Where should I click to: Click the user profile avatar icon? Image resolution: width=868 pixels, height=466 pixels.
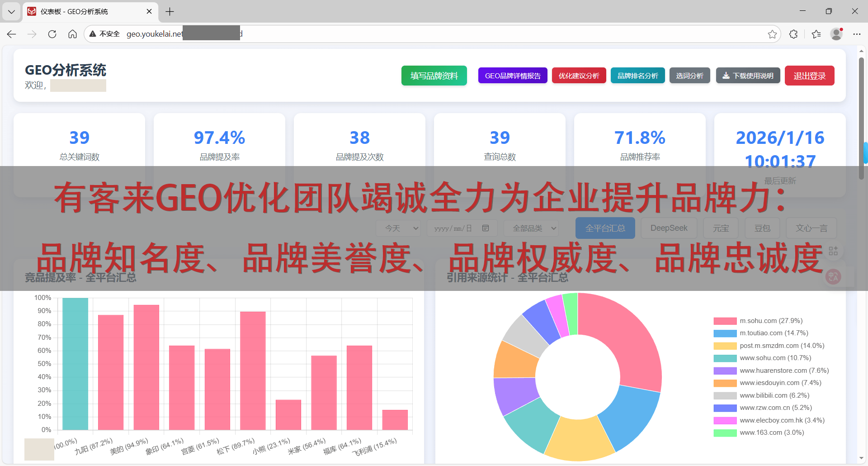pyautogui.click(x=836, y=34)
